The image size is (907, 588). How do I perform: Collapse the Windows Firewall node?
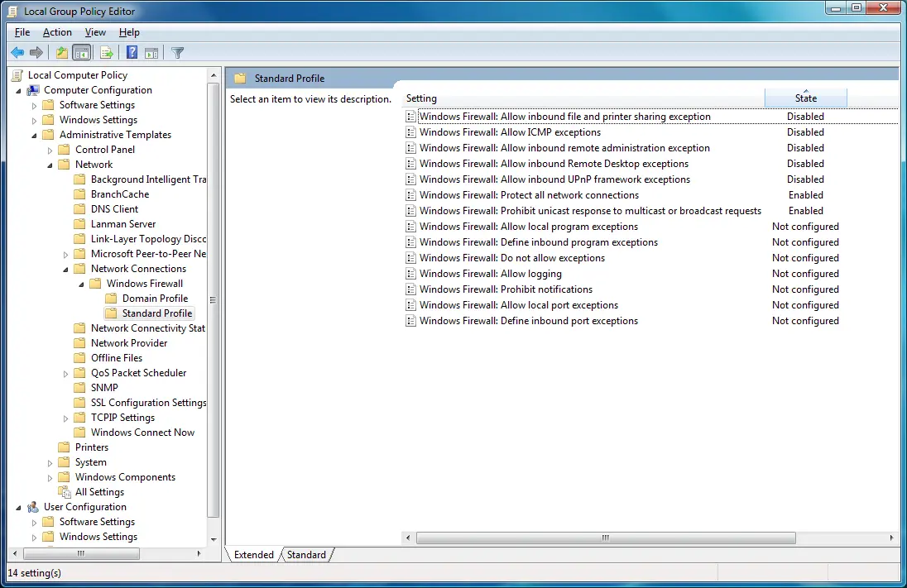coord(81,284)
